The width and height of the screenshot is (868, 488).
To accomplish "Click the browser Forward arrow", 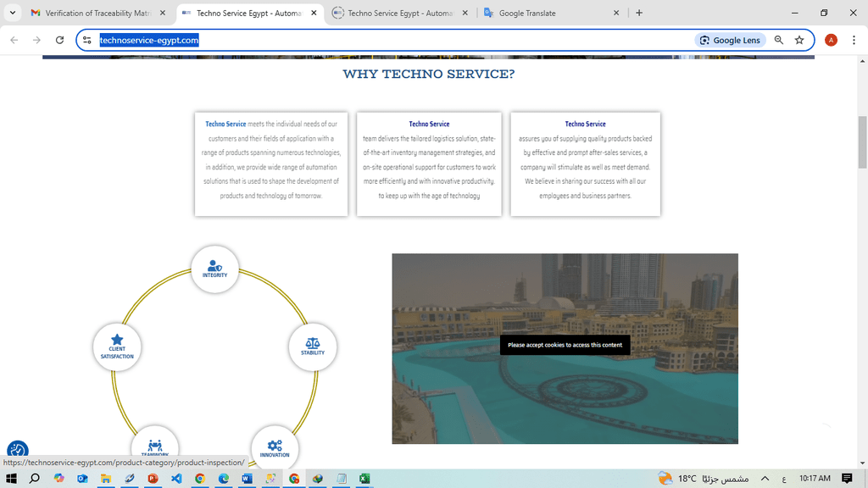I will [36, 40].
